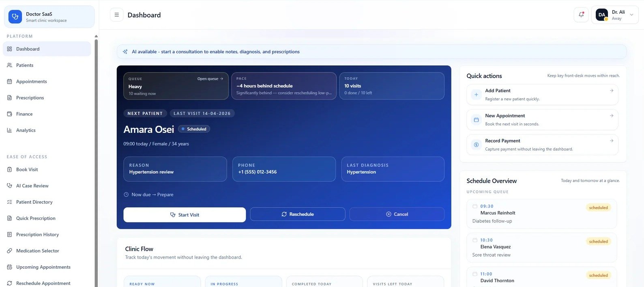Screen dimensions: 644x287
Task: Open Dashboard from the sidebar menu
Action: tap(47, 49)
